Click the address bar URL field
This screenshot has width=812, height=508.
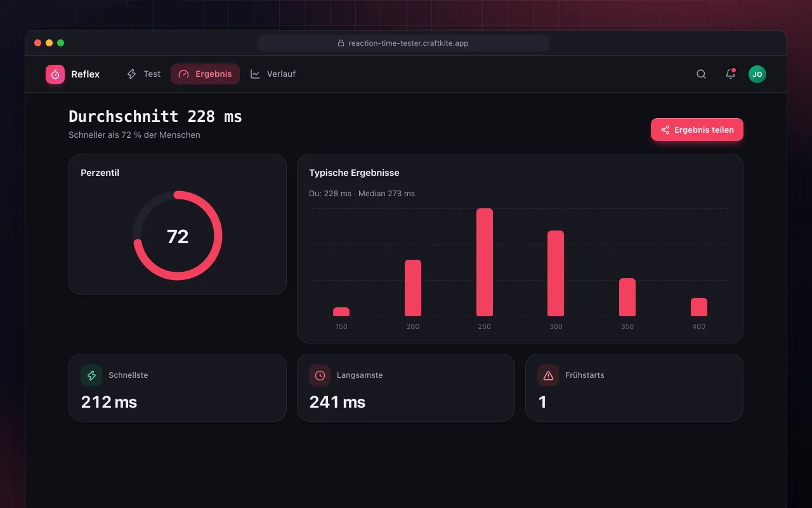click(x=403, y=43)
